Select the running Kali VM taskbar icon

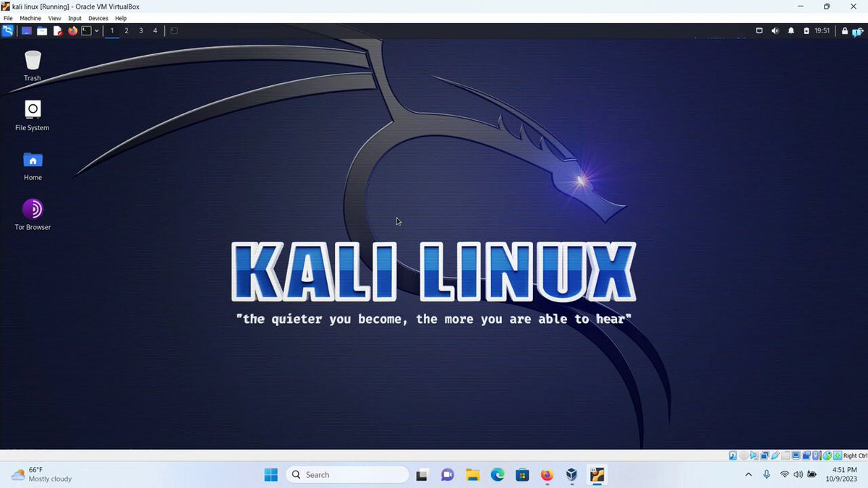click(597, 475)
